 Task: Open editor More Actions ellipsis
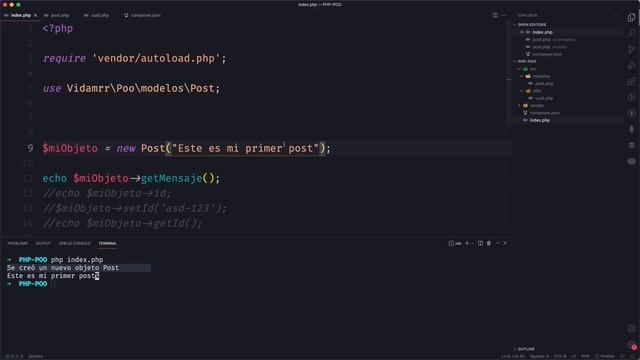tap(504, 15)
